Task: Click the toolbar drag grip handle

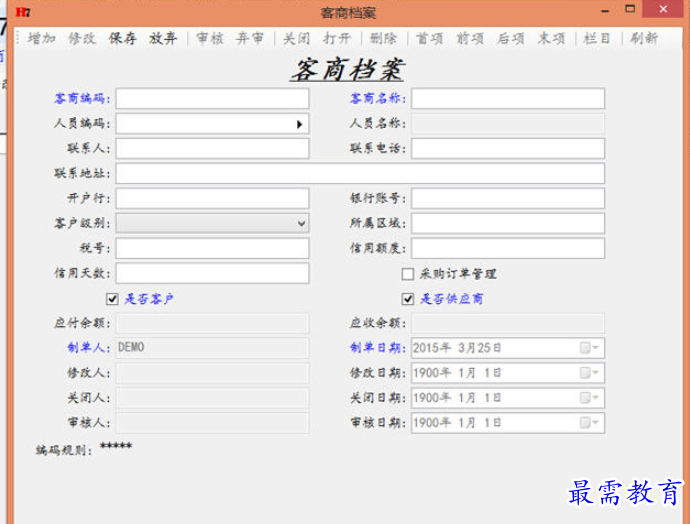Action: coord(18,38)
